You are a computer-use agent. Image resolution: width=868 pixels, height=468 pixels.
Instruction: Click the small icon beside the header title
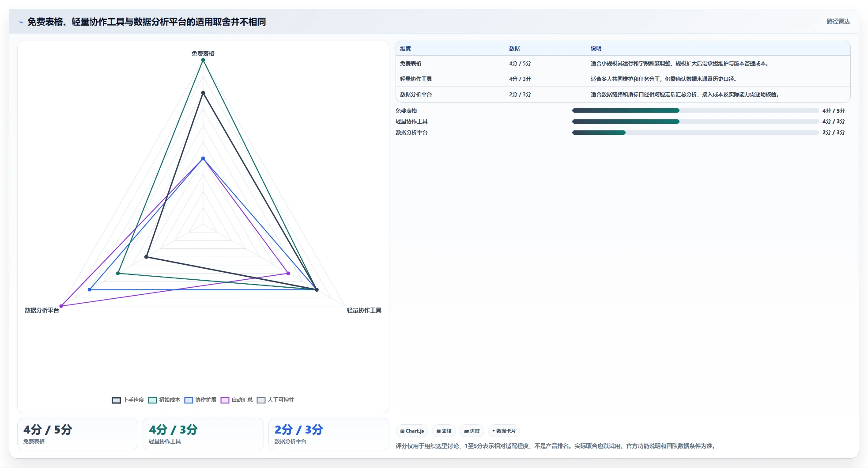coord(21,22)
